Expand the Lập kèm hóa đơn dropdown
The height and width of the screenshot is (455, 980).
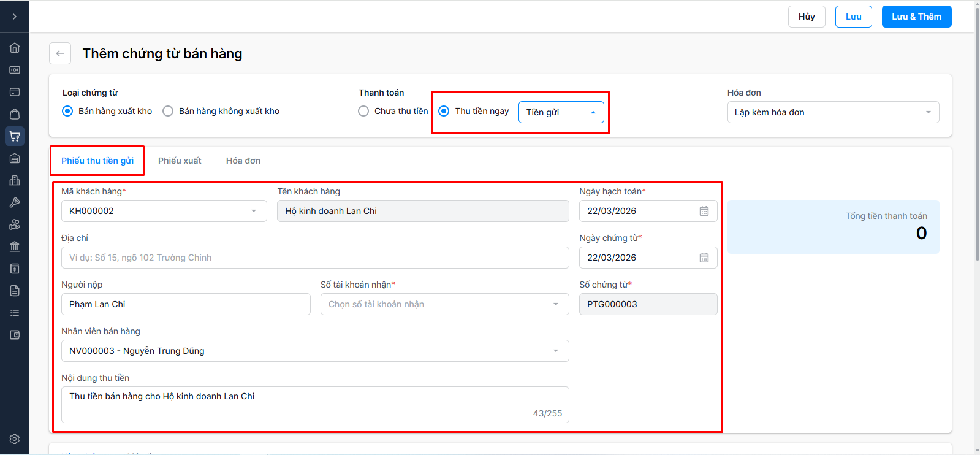coord(833,112)
